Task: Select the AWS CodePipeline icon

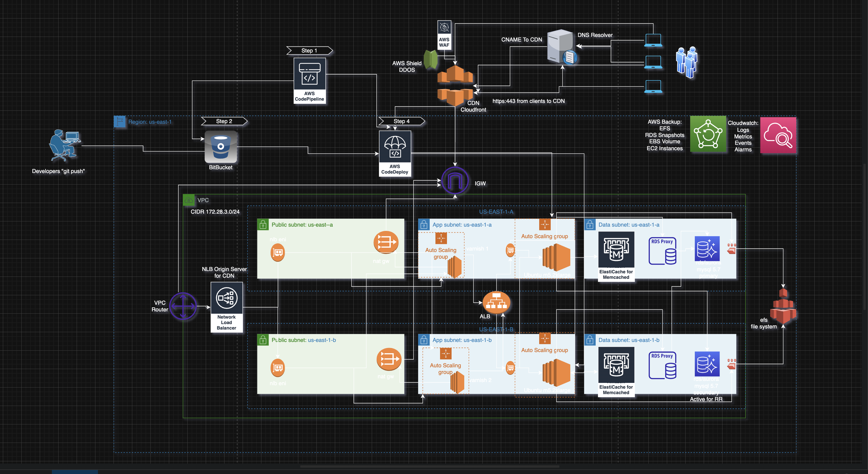Action: 309,80
